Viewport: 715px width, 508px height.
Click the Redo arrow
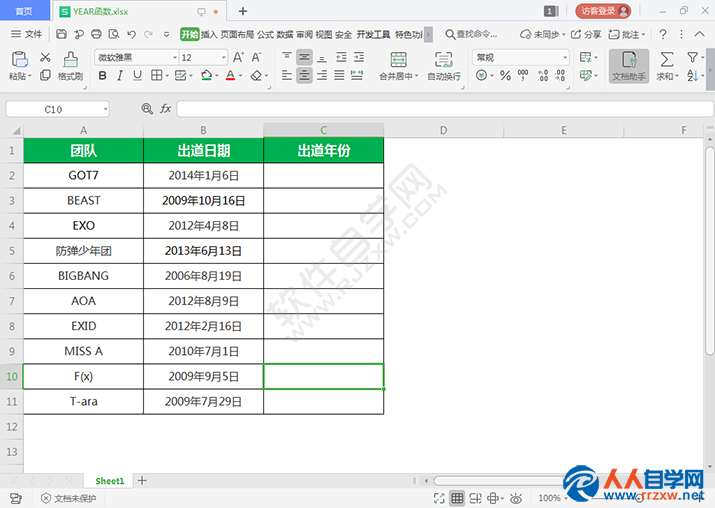(x=148, y=34)
